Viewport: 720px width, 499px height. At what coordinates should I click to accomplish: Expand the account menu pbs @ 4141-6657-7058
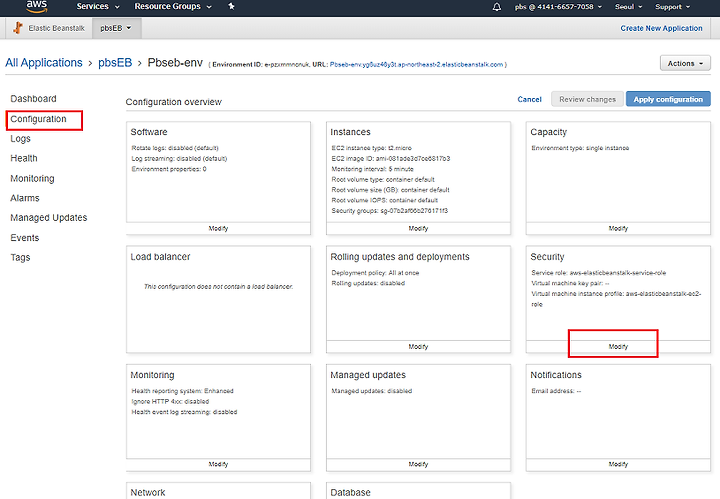click(558, 7)
